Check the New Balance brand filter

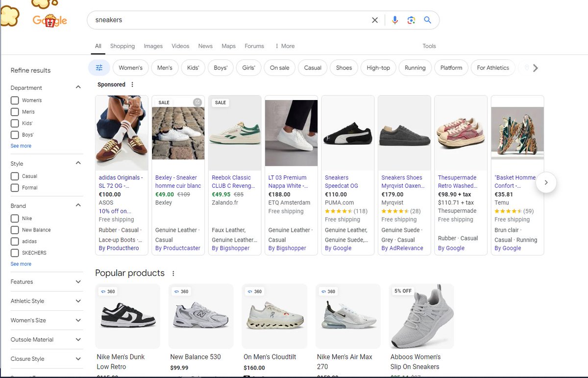click(15, 230)
